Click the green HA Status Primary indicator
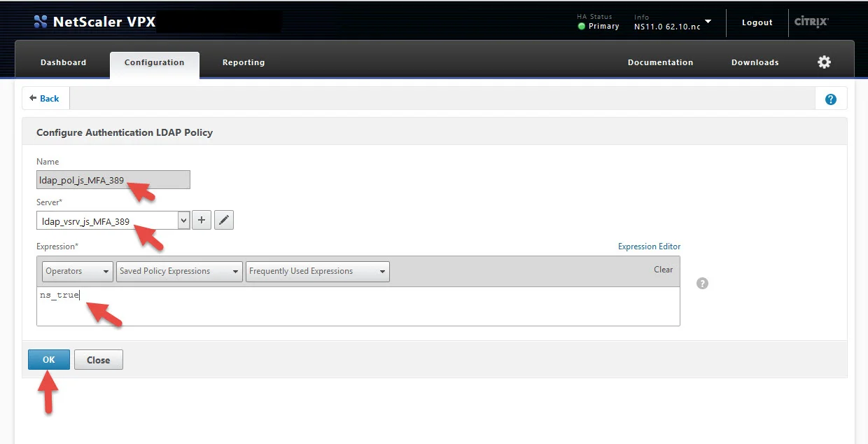This screenshot has height=444, width=868. (x=582, y=27)
